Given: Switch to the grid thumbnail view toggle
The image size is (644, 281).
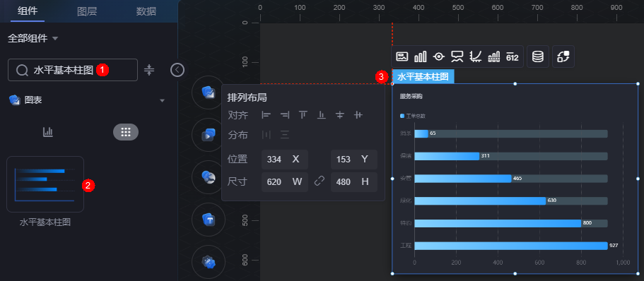Looking at the screenshot, I should pyautogui.click(x=126, y=132).
